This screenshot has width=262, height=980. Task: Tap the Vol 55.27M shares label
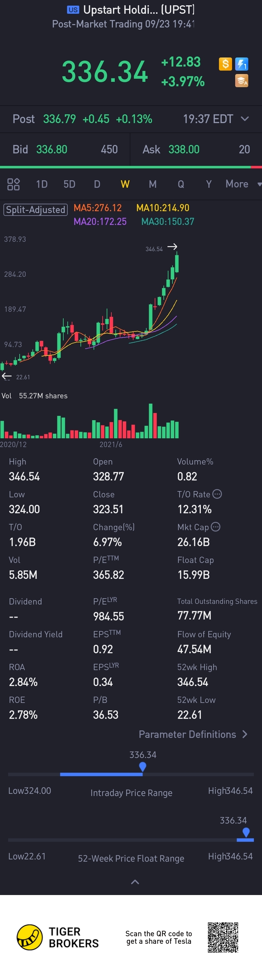coord(35,395)
